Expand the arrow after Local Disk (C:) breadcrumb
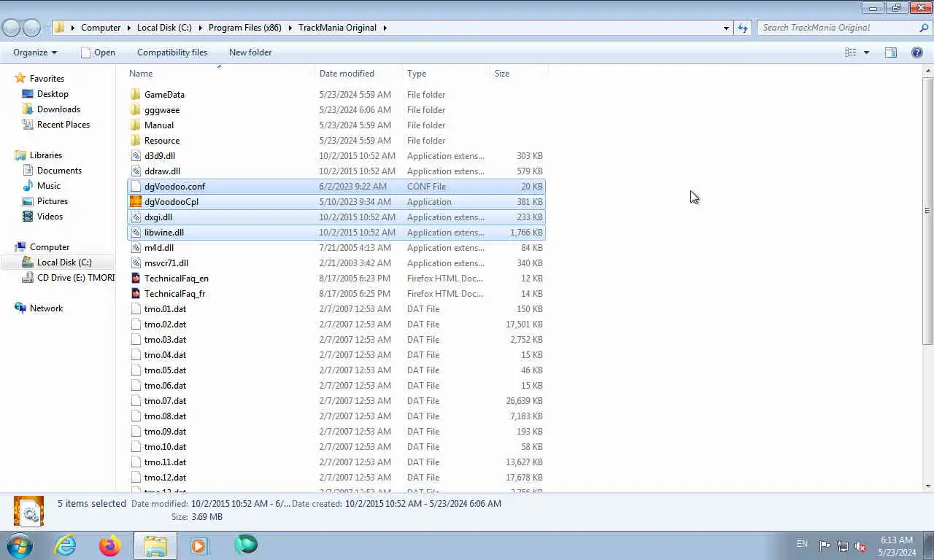This screenshot has height=560, width=934. (200, 28)
